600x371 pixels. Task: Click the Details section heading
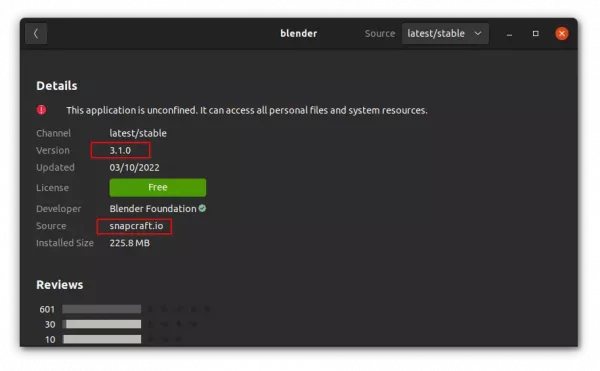click(57, 86)
